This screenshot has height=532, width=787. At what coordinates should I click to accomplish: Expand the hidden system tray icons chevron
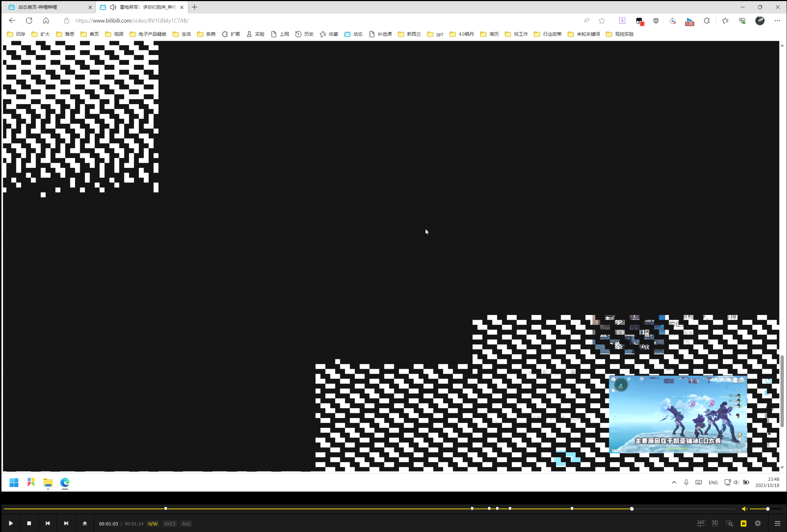pos(673,482)
